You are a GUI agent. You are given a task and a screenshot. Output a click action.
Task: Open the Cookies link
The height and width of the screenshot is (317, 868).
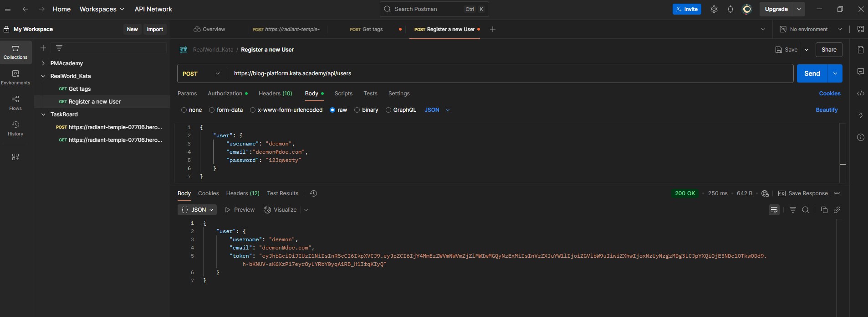pos(830,94)
